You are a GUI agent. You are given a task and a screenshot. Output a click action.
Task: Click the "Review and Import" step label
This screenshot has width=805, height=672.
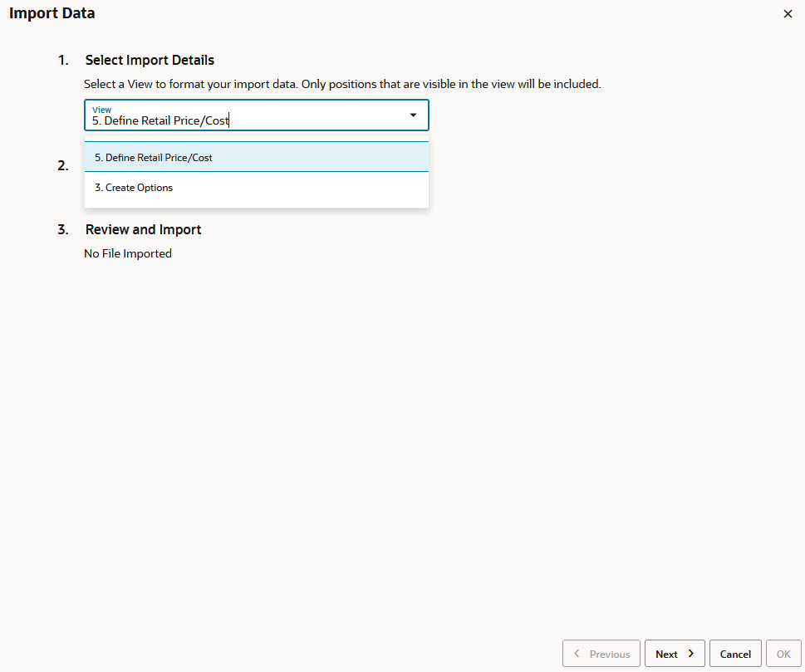(x=143, y=229)
